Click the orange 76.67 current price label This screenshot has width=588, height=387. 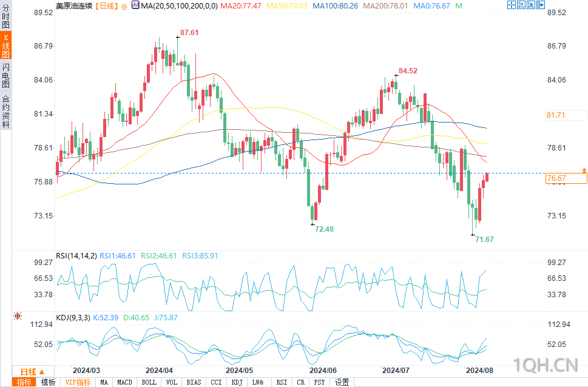566,178
